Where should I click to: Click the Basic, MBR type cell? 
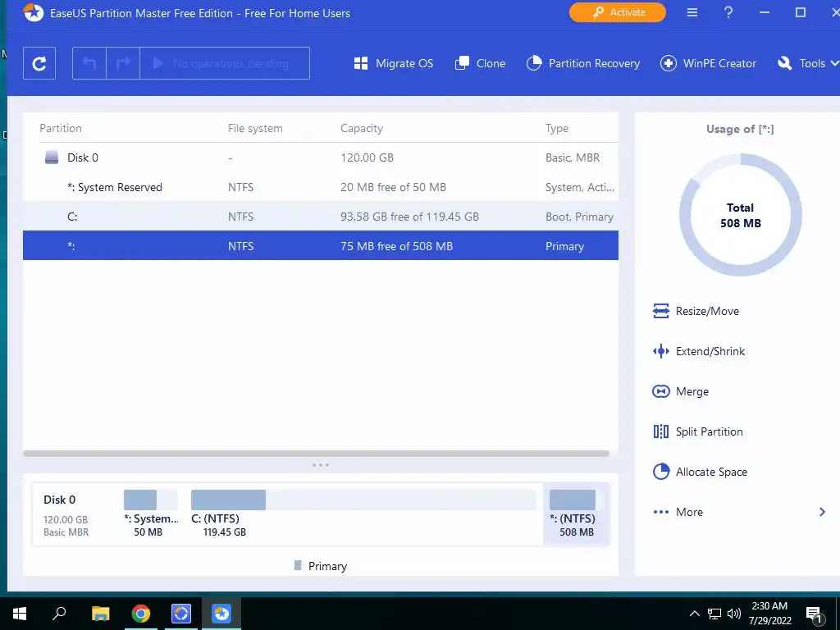573,157
